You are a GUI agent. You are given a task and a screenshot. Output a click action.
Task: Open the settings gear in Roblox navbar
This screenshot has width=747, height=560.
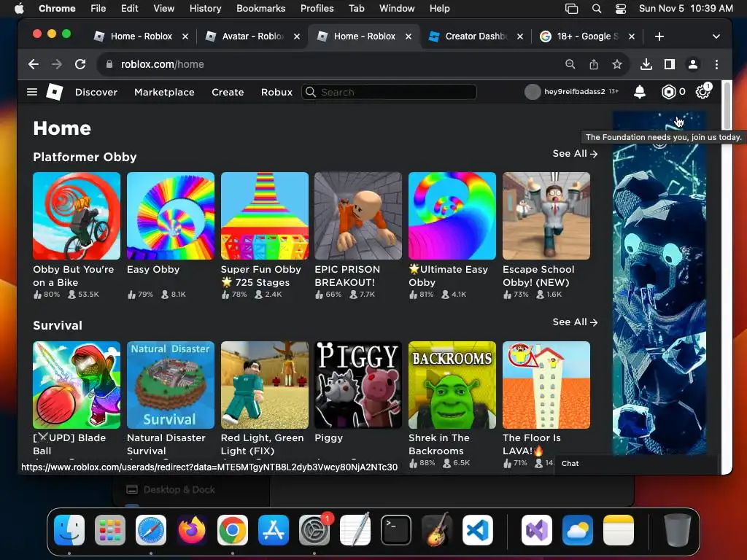703,91
